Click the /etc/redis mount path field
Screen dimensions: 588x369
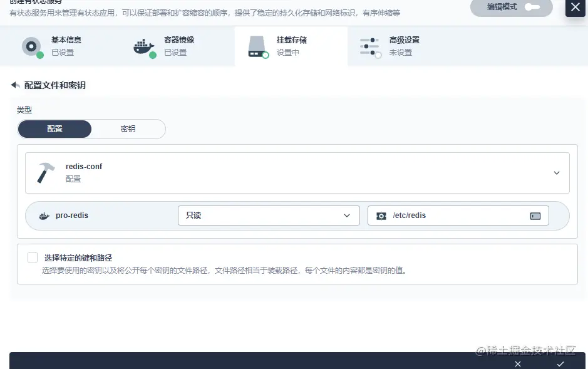point(458,216)
